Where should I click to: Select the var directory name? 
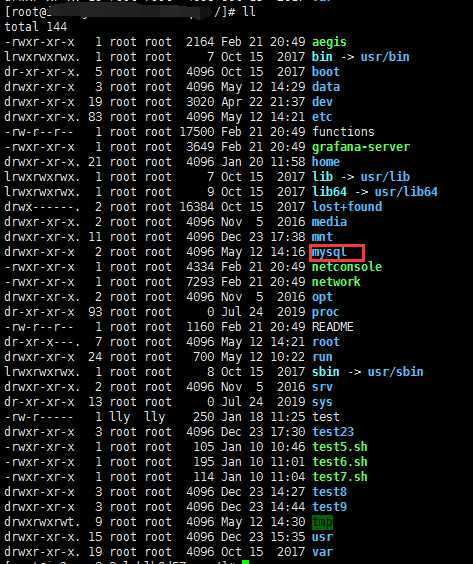[x=322, y=552]
